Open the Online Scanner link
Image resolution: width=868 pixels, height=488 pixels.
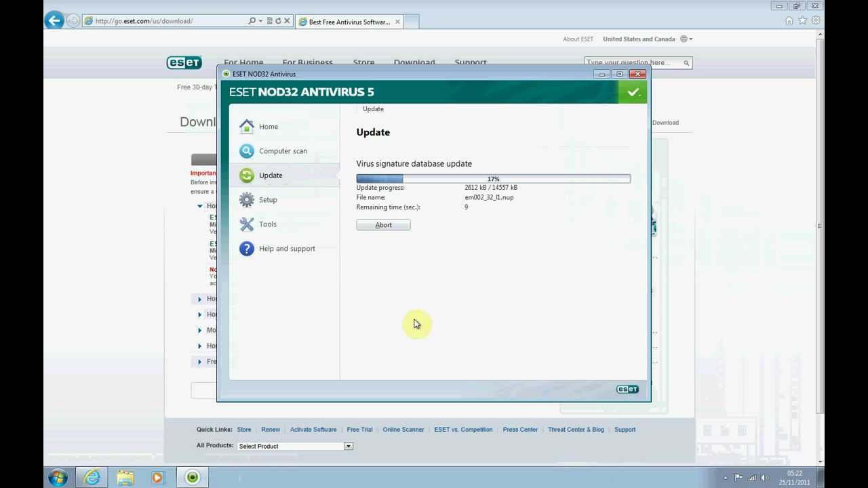403,430
